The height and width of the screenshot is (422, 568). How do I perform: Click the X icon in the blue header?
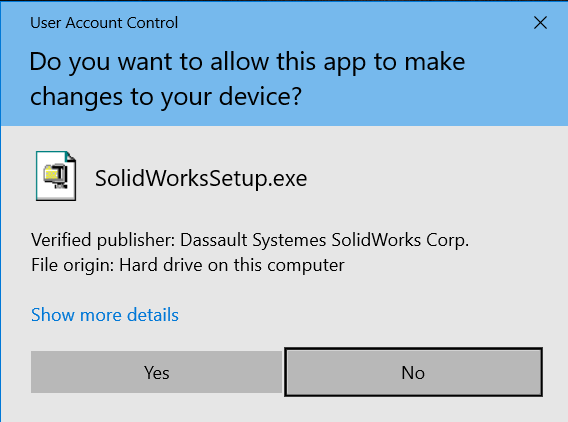(x=540, y=23)
